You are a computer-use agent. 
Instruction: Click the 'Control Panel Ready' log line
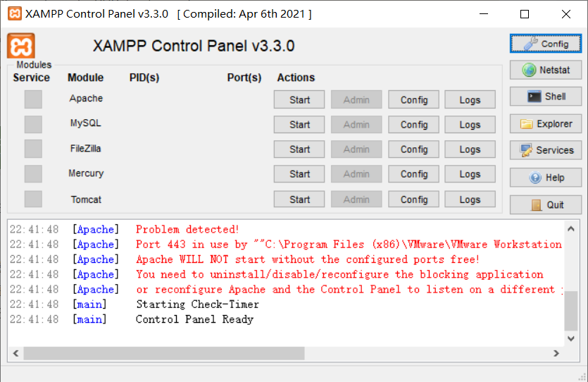[194, 319]
